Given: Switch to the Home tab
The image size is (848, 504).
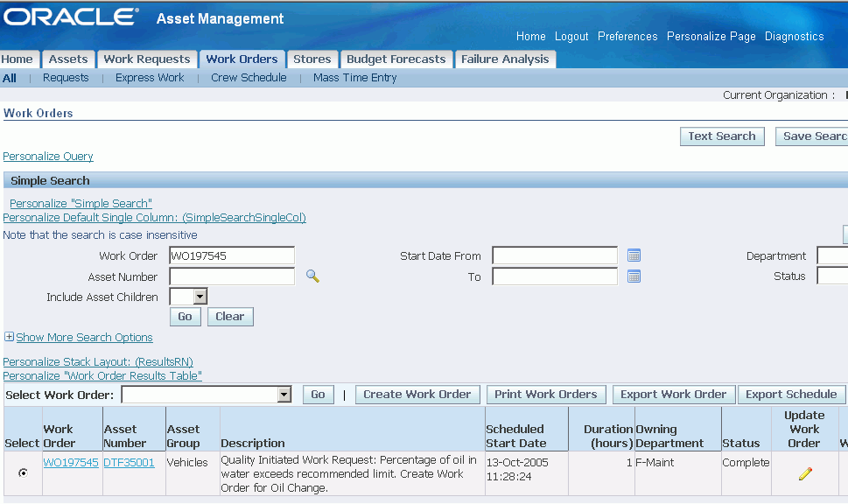Looking at the screenshot, I should pos(17,59).
